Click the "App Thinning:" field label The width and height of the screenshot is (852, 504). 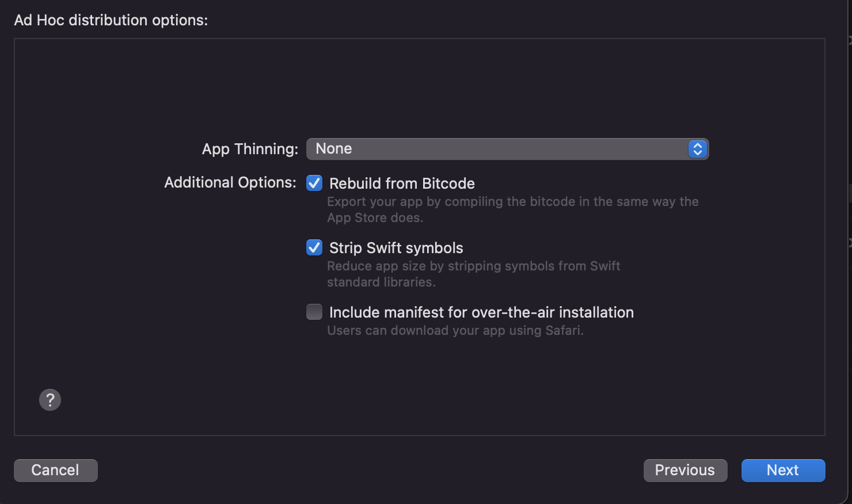click(x=250, y=149)
